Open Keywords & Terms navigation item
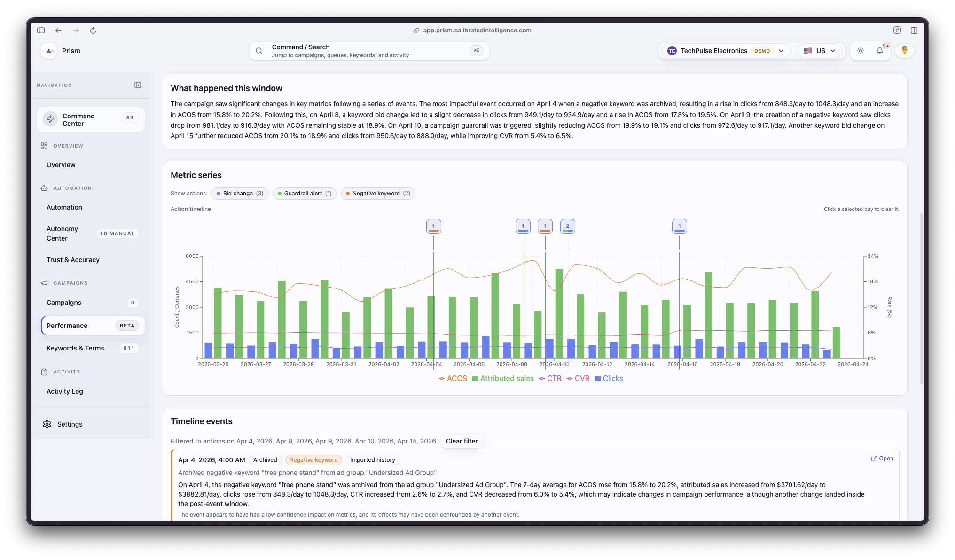 [x=75, y=348]
